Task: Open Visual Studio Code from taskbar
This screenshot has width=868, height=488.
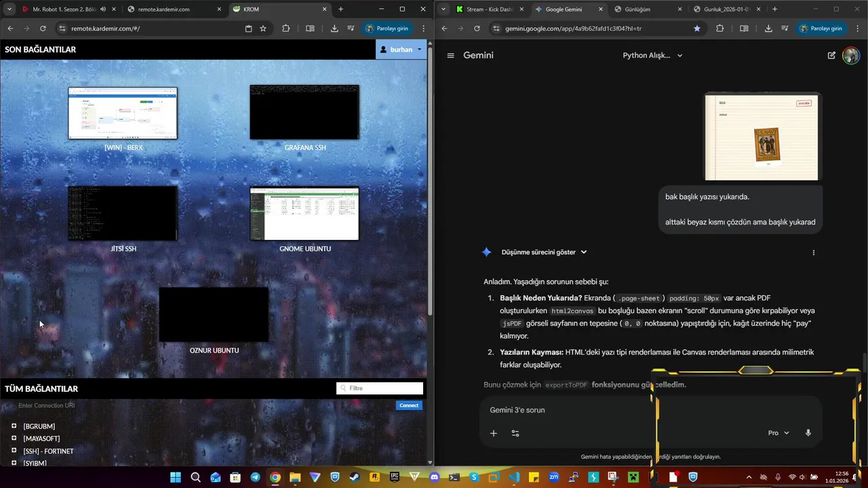Action: (x=514, y=477)
